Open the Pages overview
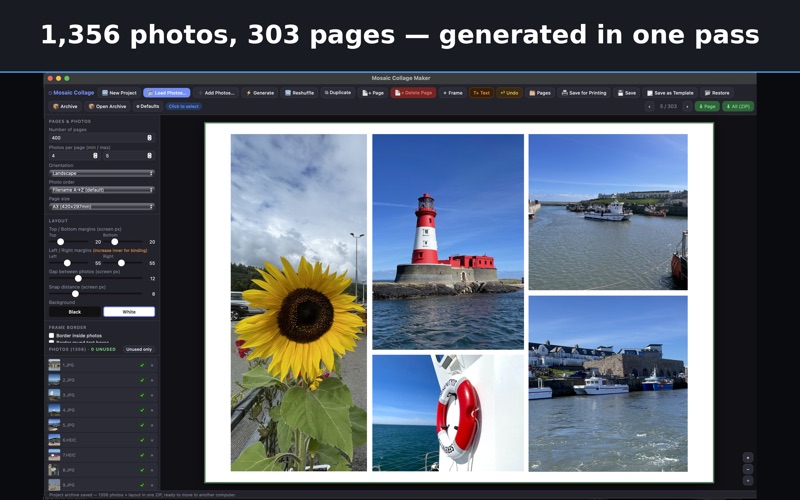This screenshot has height=500, width=800. pos(540,93)
